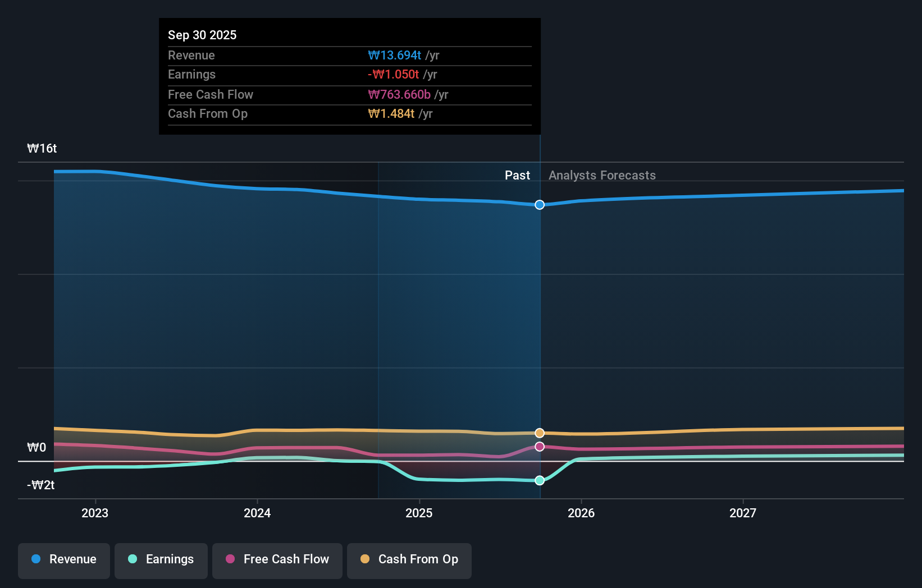Click the Earnings row label in tooltip
The width and height of the screenshot is (922, 588).
click(x=192, y=75)
